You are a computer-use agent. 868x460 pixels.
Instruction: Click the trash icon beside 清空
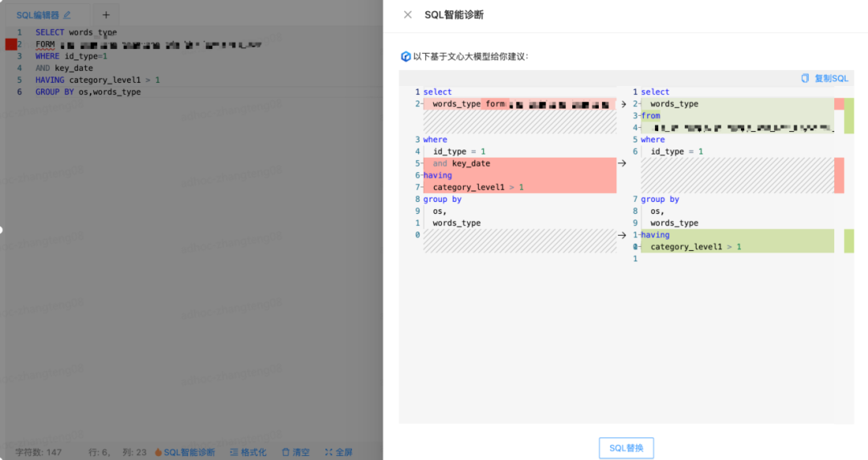pos(285,452)
